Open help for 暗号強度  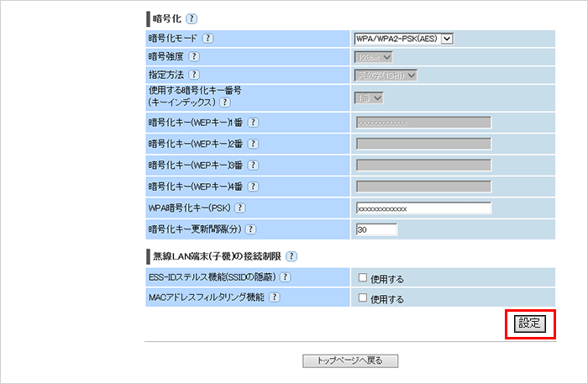click(194, 57)
